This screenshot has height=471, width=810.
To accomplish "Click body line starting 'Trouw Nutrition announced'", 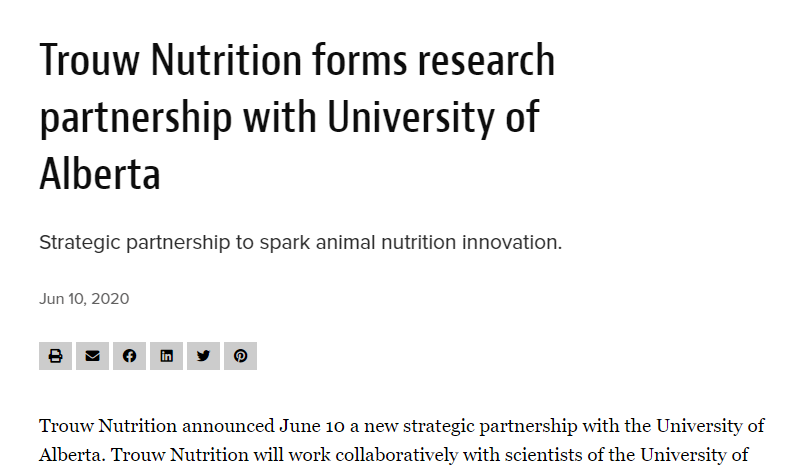I will point(401,426).
